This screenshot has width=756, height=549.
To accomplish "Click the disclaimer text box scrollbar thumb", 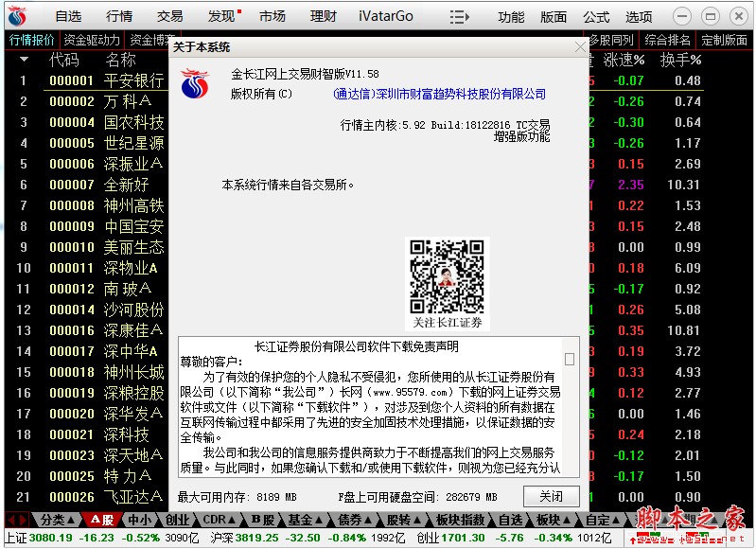I will coord(570,360).
